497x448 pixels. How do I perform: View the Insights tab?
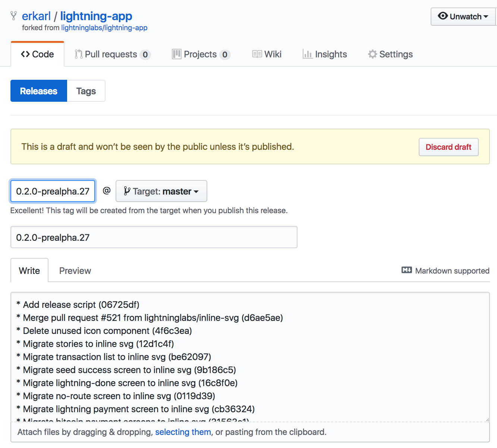[x=325, y=54]
